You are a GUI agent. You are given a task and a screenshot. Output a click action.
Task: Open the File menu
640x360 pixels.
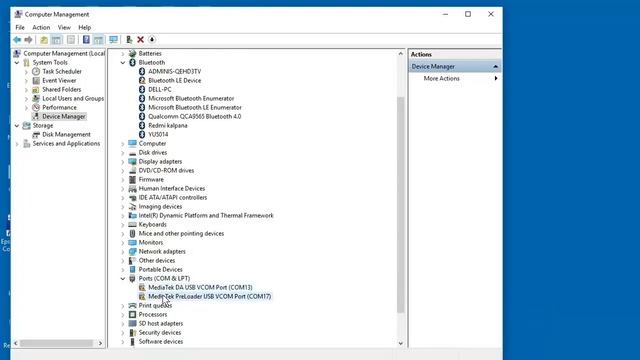[20, 27]
